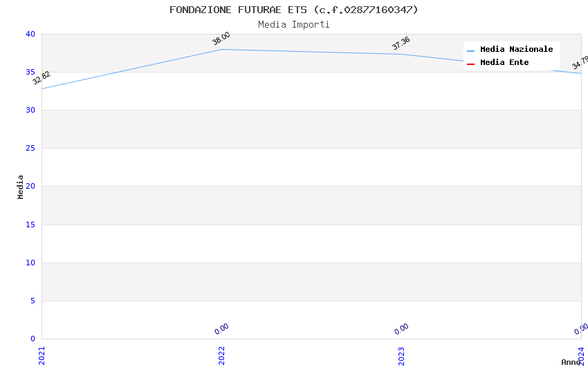Viewport: 588px width, 380px height.
Task: Pick the 2023 x-axis year label
Action: (x=401, y=355)
